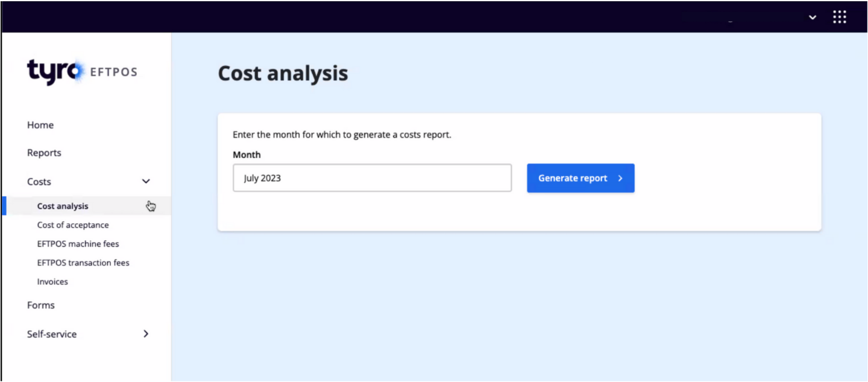
Task: Expand the Self-service submenu arrow
Action: 146,334
